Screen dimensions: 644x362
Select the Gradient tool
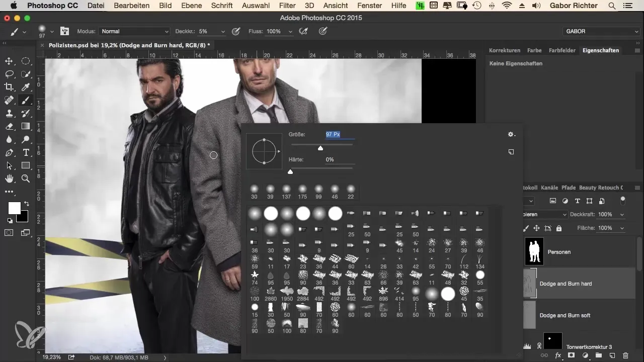(26, 126)
